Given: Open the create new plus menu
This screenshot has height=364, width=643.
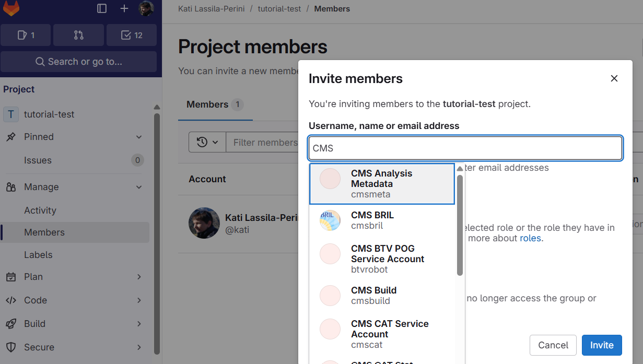Looking at the screenshot, I should [x=124, y=8].
